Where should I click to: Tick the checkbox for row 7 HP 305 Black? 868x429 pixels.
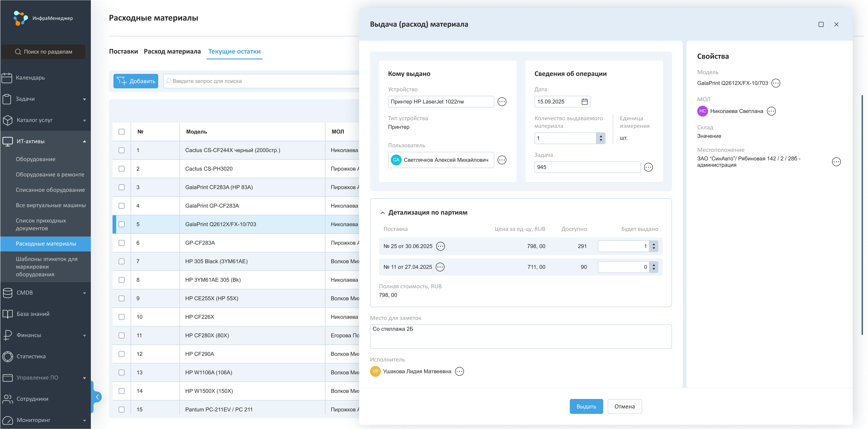click(x=122, y=261)
